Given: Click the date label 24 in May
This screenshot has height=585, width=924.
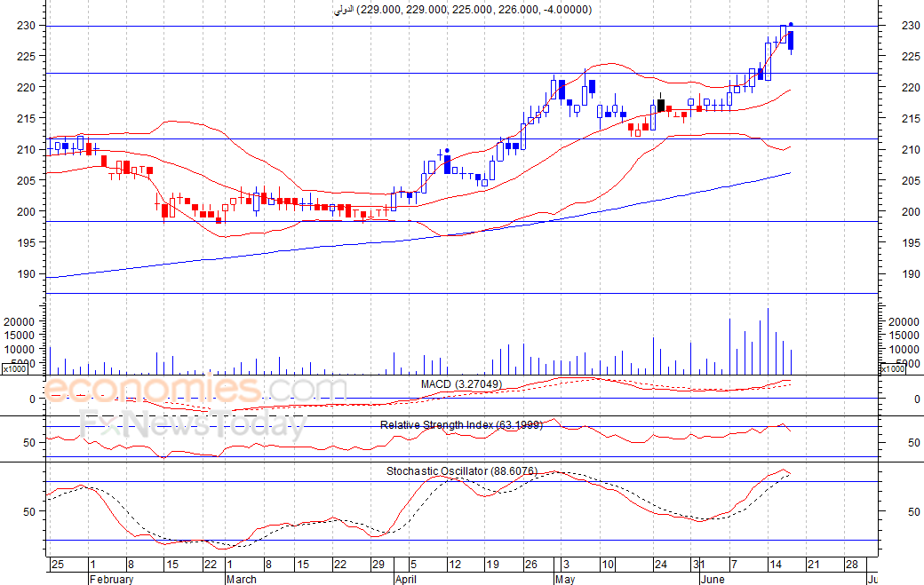Looking at the screenshot, I should [661, 565].
